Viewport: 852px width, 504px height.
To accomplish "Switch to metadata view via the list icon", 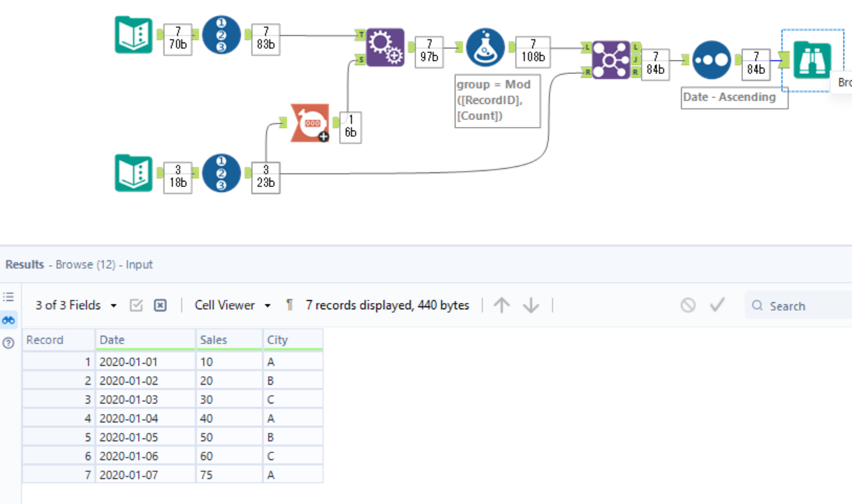I will coord(8,297).
